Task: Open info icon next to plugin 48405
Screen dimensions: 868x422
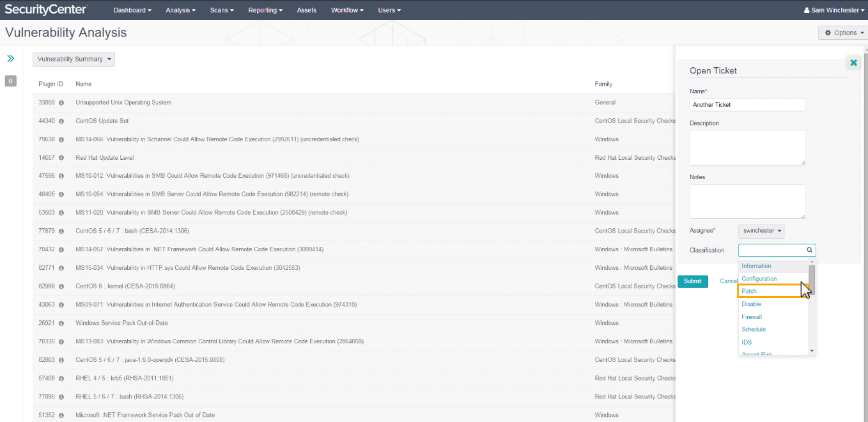Action: (x=61, y=194)
